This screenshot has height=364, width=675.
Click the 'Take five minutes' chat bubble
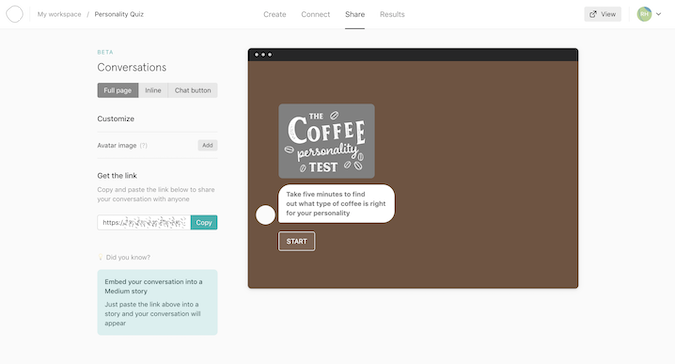336,204
